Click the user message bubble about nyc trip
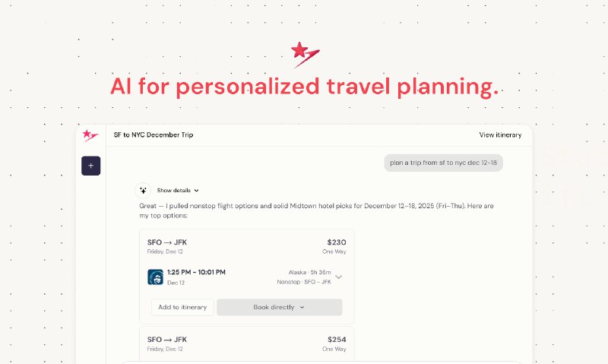 [443, 163]
